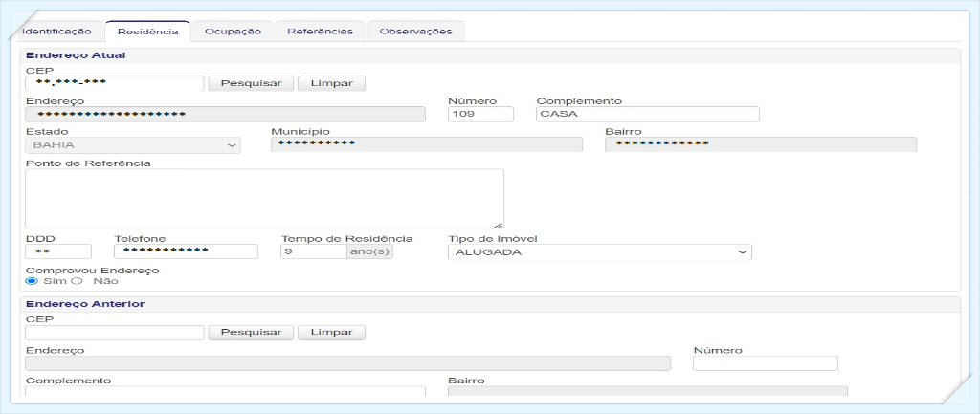Open the Tipo de Imóvel dropdown ALUGADA

pos(600,251)
